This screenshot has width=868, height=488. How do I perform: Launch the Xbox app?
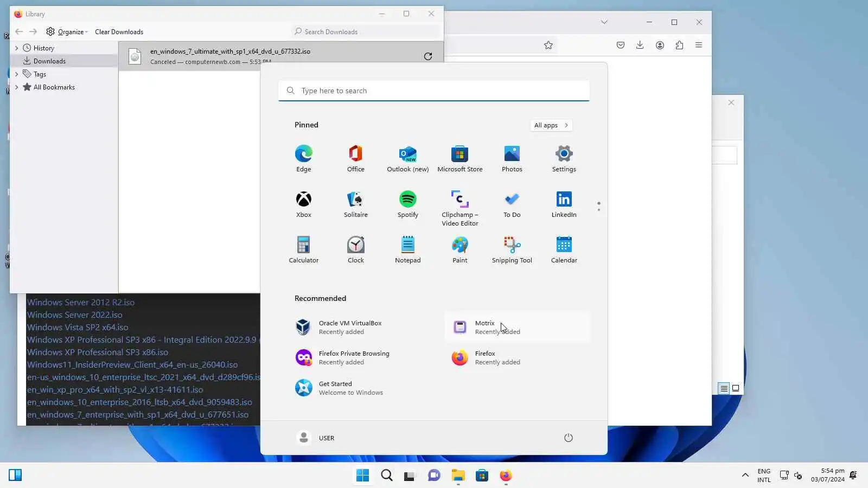click(x=304, y=204)
